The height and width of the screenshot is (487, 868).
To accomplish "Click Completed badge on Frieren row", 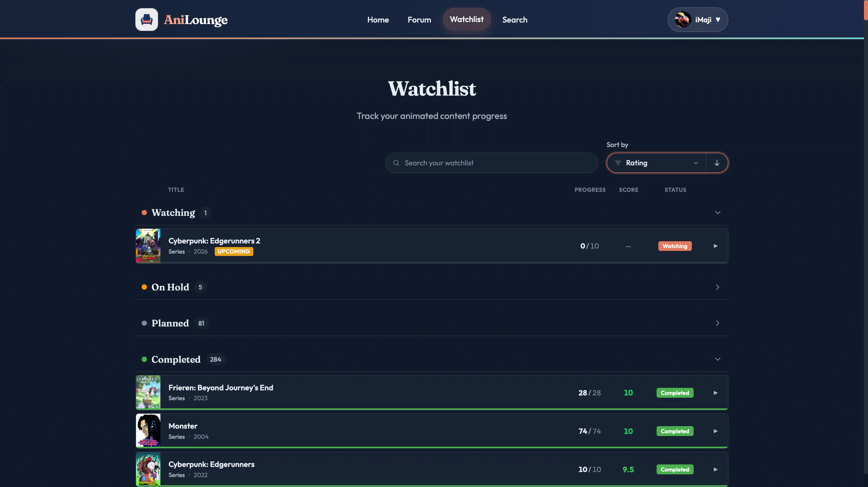I will click(x=675, y=393).
